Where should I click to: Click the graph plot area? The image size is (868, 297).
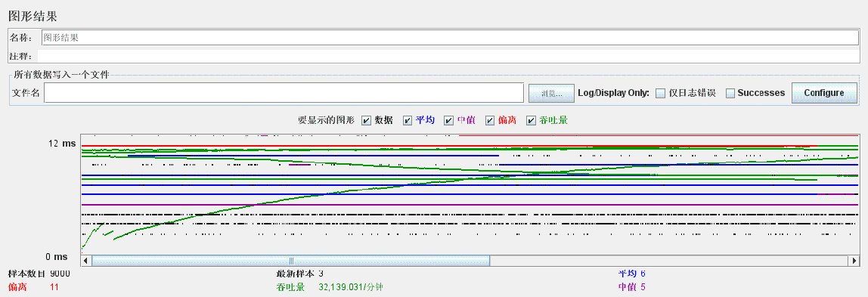[470, 194]
